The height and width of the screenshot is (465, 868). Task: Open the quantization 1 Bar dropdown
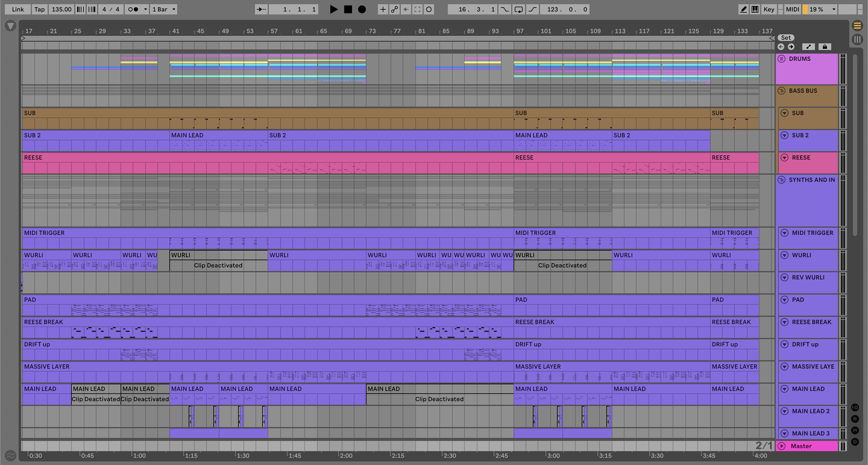(x=164, y=9)
